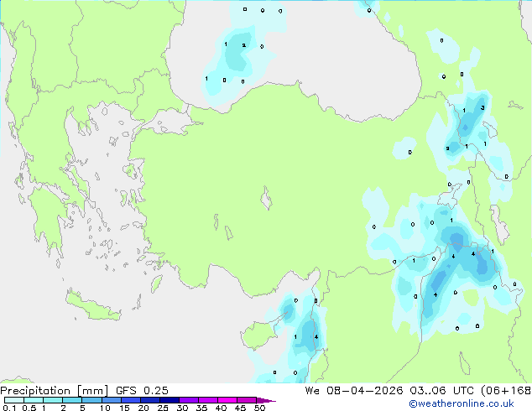Click the "03..06 UTC" time text
The height and width of the screenshot is (411, 532).
click(x=441, y=390)
